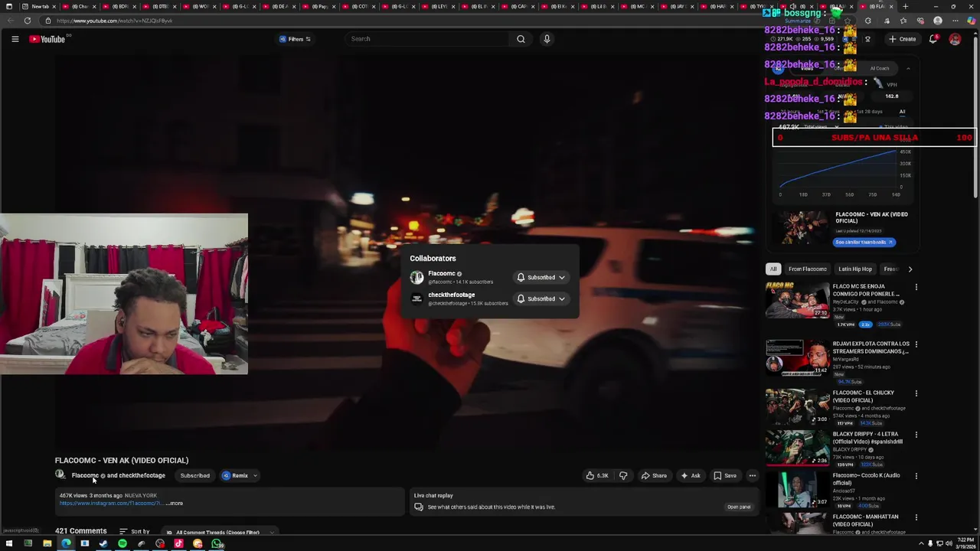Image resolution: width=980 pixels, height=551 pixels.
Task: Open Flacoomc avatar in Collaborators popup
Action: tap(416, 277)
